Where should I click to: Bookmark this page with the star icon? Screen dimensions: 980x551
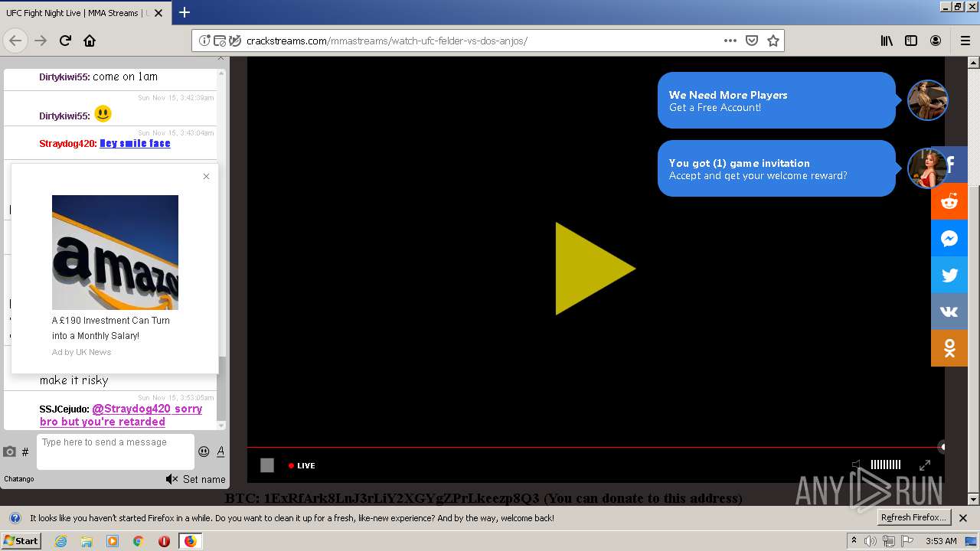pos(773,41)
